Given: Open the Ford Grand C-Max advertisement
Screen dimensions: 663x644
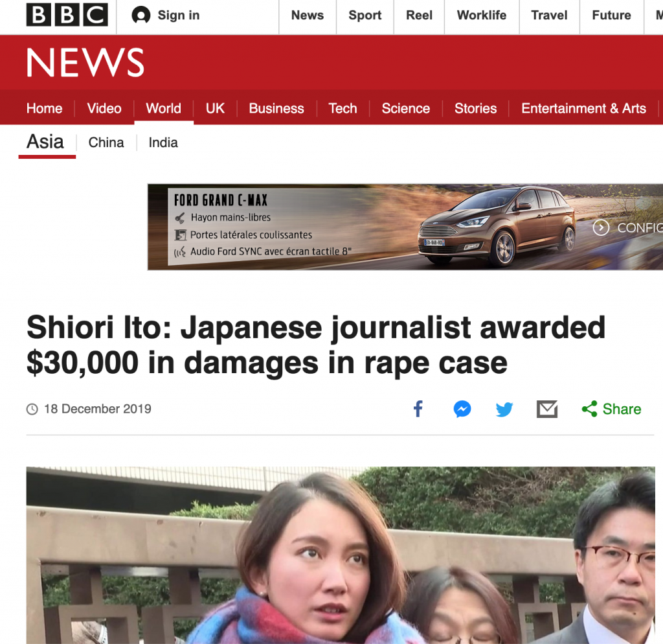Looking at the screenshot, I should tap(405, 227).
